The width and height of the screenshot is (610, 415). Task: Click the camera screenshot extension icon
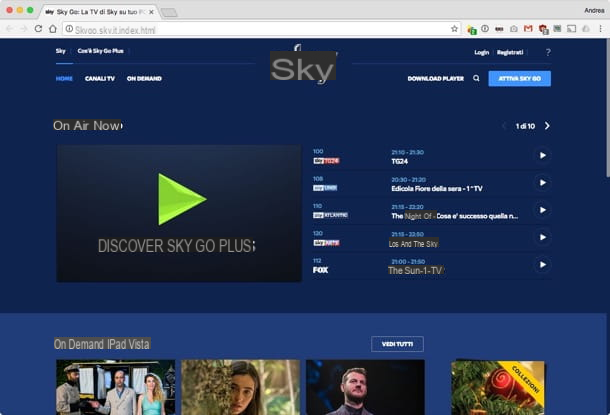pos(514,29)
